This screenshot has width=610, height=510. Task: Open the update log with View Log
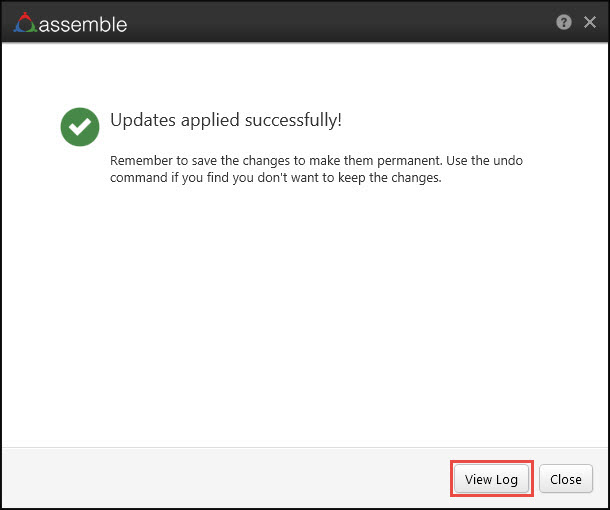pos(491,479)
